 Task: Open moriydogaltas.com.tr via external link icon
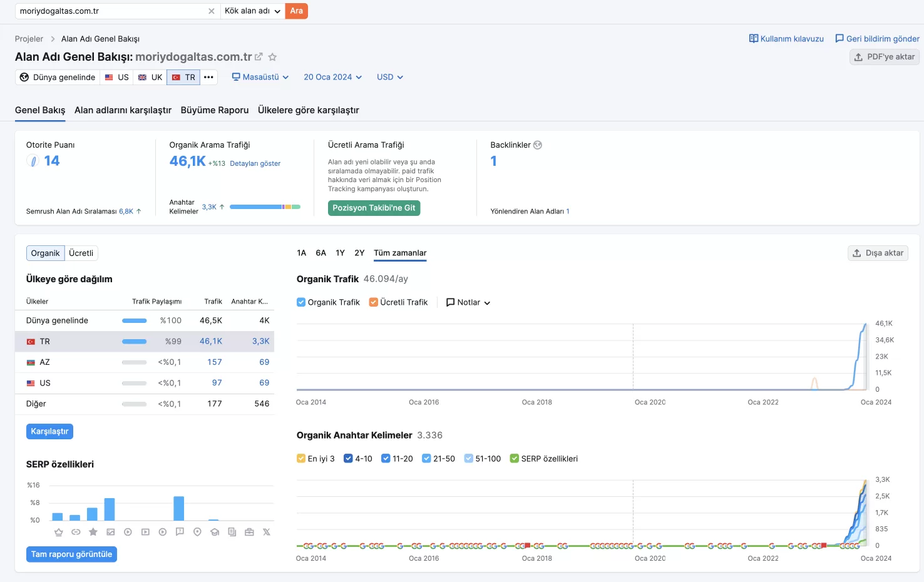[259, 57]
